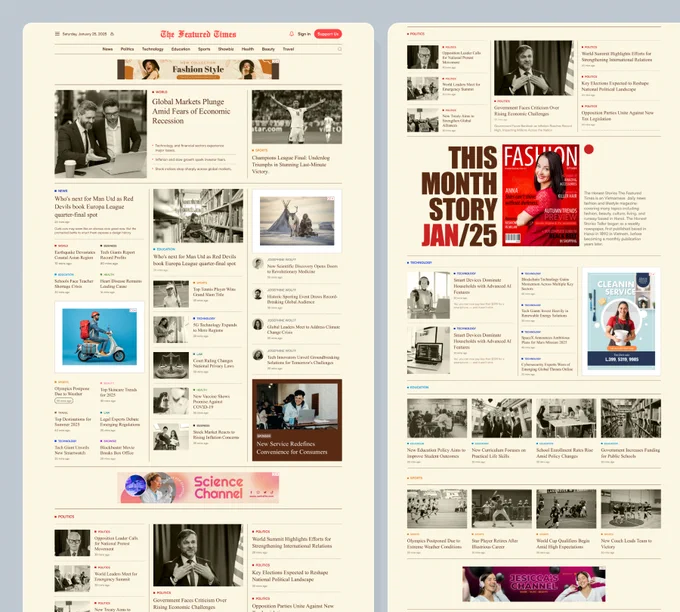Open the Key Elections Expected headline in right page
Viewport: 680px width, 612px height.
click(x=615, y=86)
